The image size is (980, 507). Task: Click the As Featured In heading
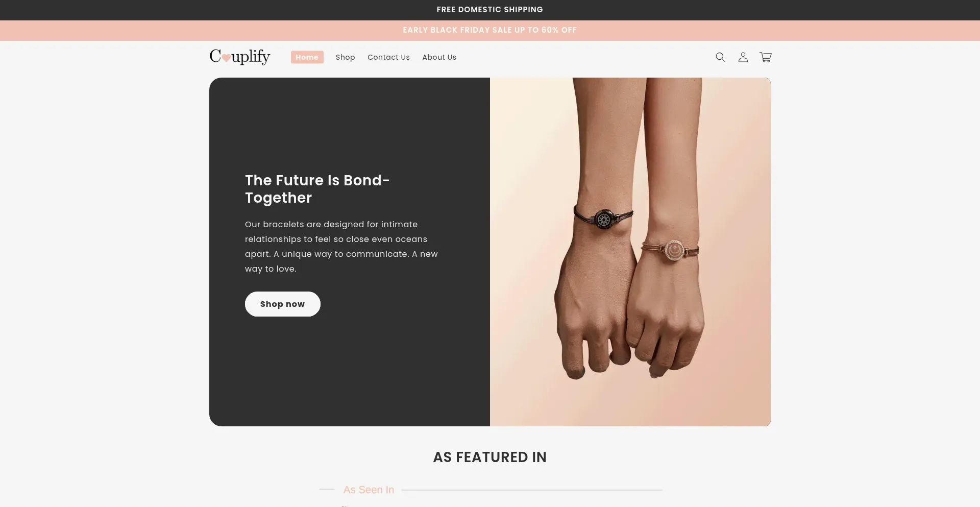tap(490, 457)
